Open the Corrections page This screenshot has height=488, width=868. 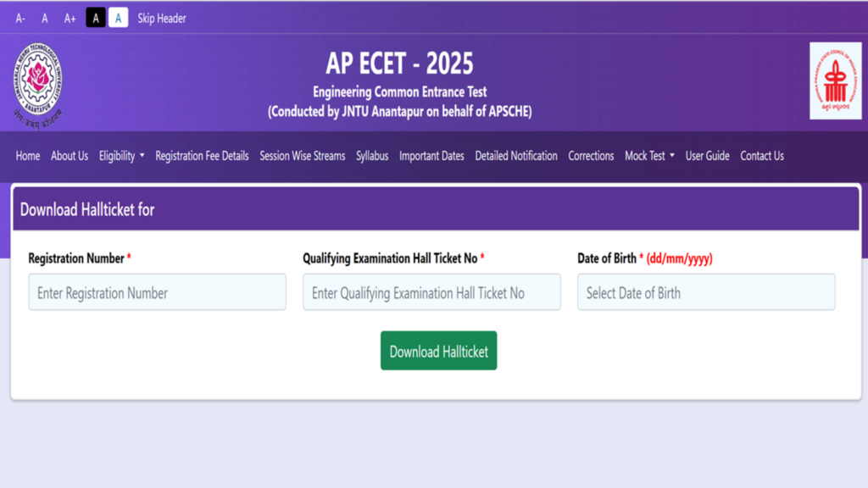pyautogui.click(x=591, y=156)
